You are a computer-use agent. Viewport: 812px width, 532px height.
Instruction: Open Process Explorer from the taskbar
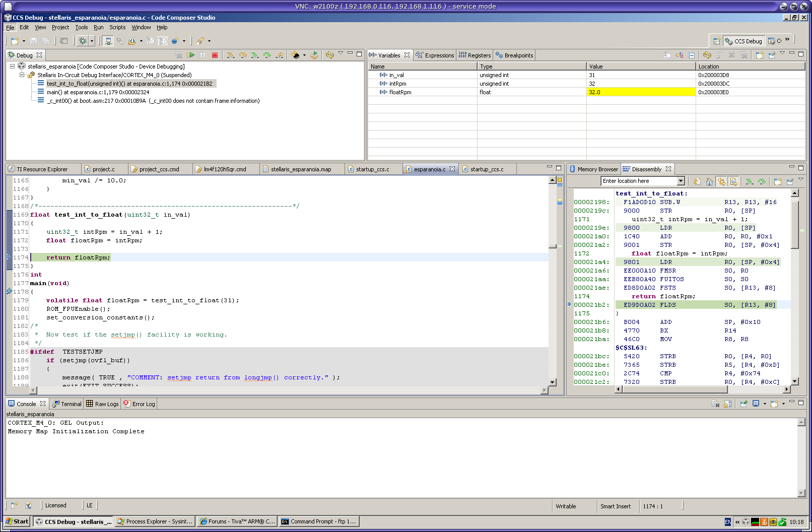(x=155, y=521)
